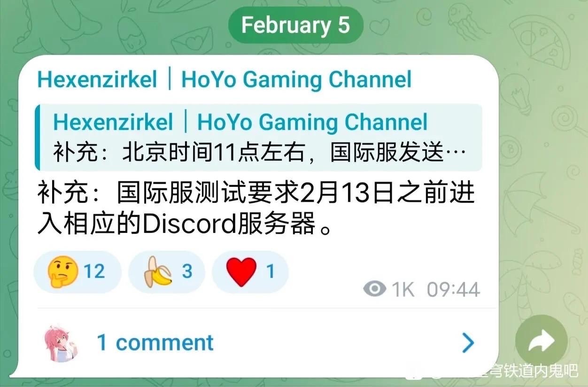
Task: Tap the teal quote bar on reply
Action: tap(37, 137)
